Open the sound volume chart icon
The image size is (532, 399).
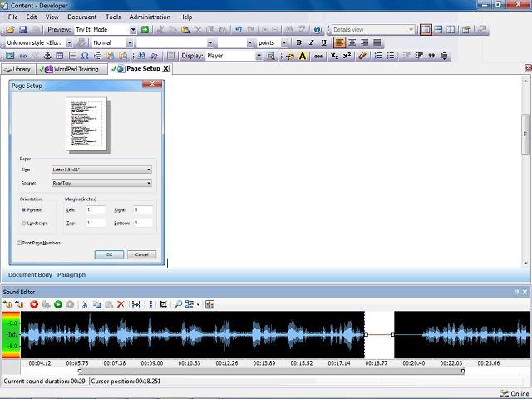(209, 305)
